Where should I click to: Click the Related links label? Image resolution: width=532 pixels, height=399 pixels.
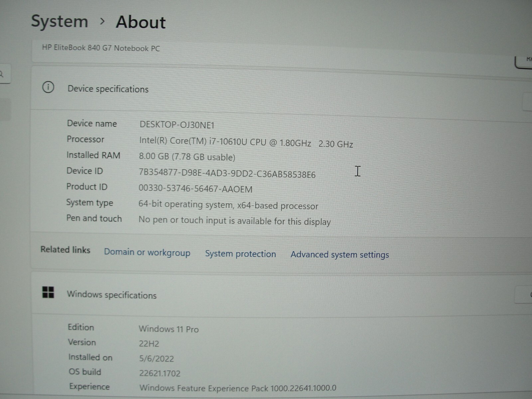click(x=65, y=250)
